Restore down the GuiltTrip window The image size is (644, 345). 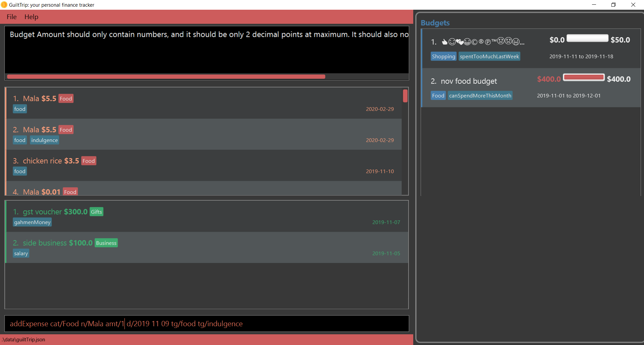pos(613,5)
